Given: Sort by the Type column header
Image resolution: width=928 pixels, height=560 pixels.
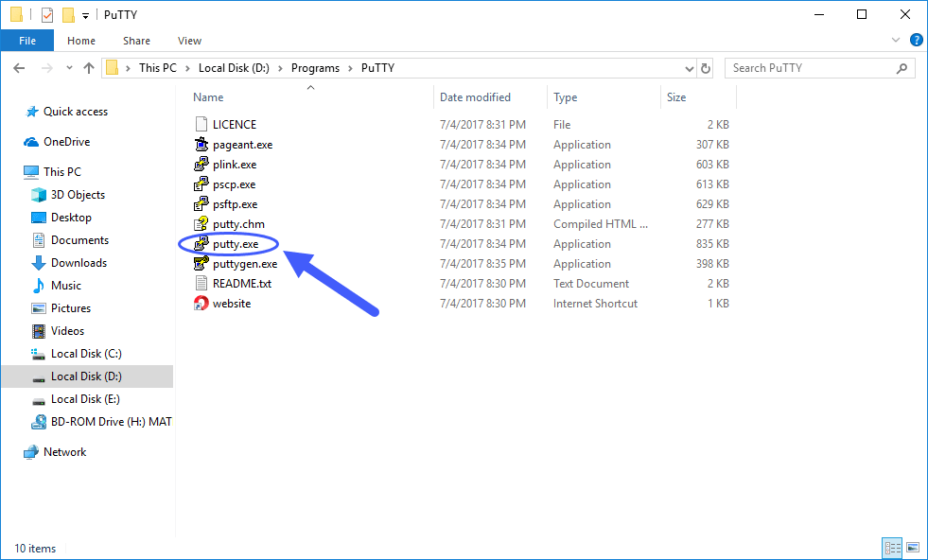Looking at the screenshot, I should (x=565, y=97).
